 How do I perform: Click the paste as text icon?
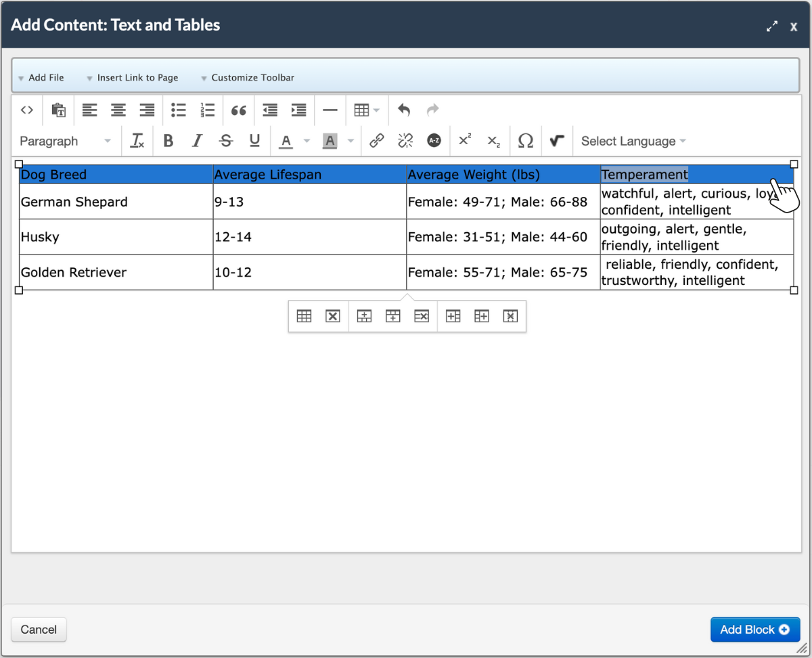click(59, 110)
